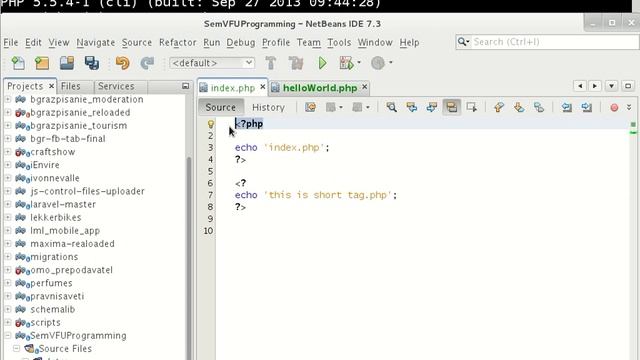Click the Profile Project round icon

coord(378,63)
